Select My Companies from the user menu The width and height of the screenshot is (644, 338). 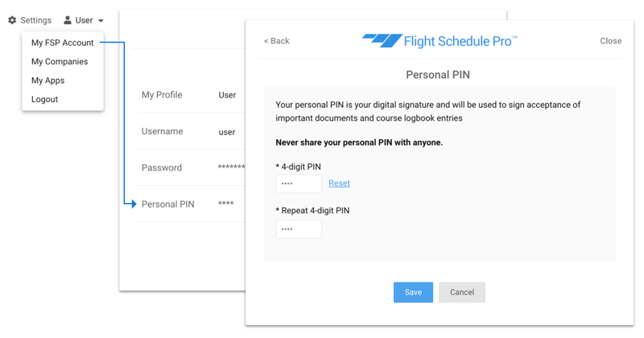pyautogui.click(x=60, y=62)
